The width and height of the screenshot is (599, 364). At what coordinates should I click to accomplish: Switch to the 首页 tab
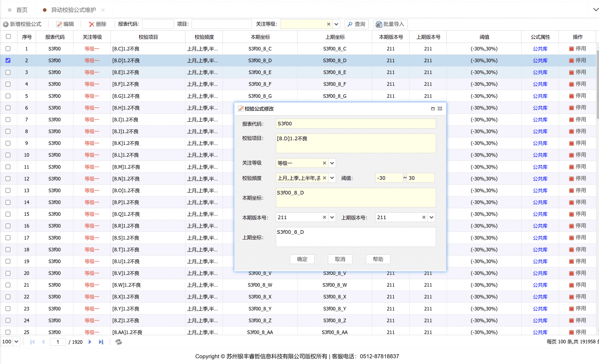coord(22,10)
